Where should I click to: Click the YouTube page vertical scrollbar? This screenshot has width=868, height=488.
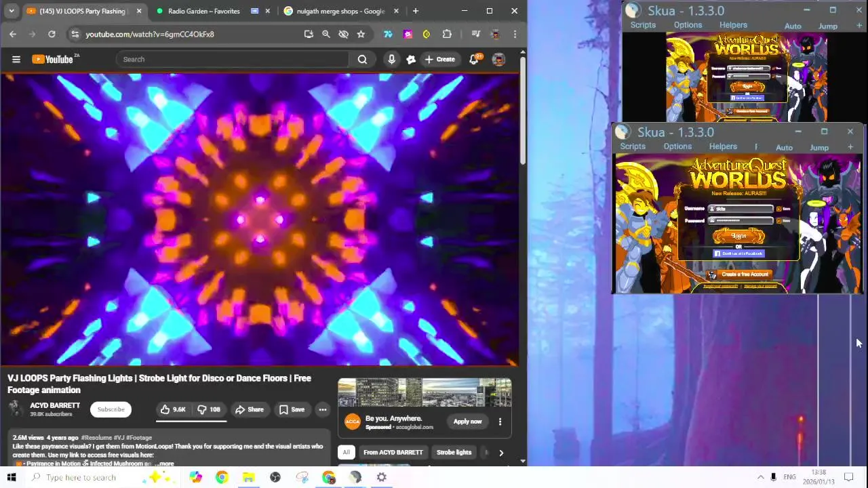coord(522,112)
